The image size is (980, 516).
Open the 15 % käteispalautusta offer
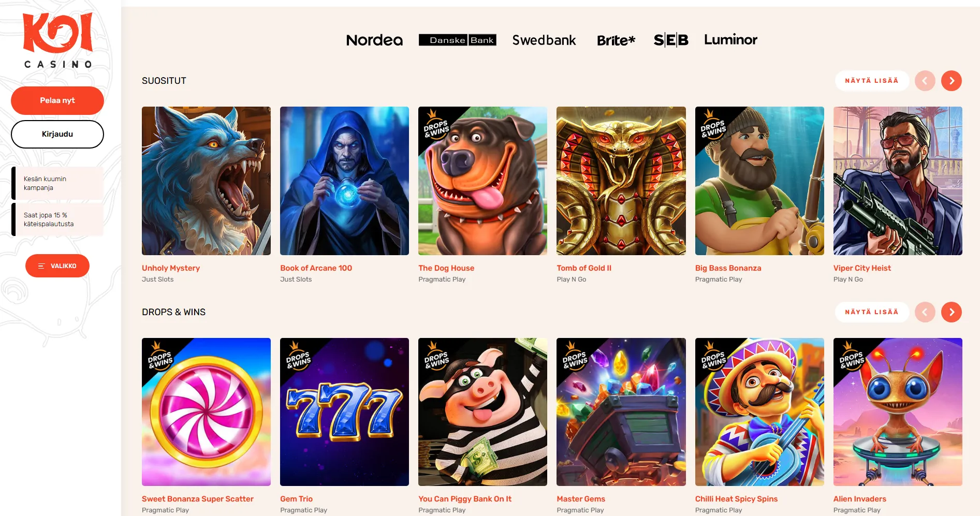click(x=57, y=219)
